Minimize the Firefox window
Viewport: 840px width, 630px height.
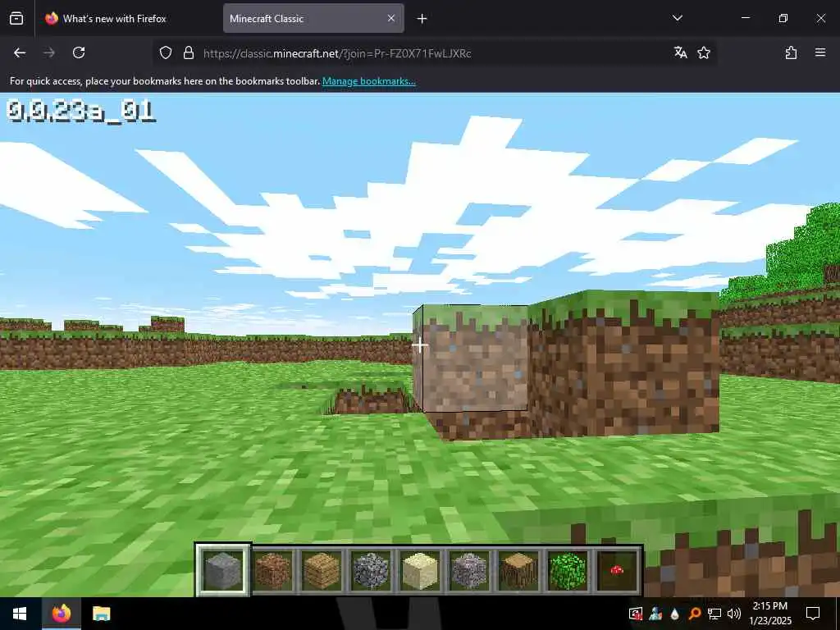[x=745, y=18]
